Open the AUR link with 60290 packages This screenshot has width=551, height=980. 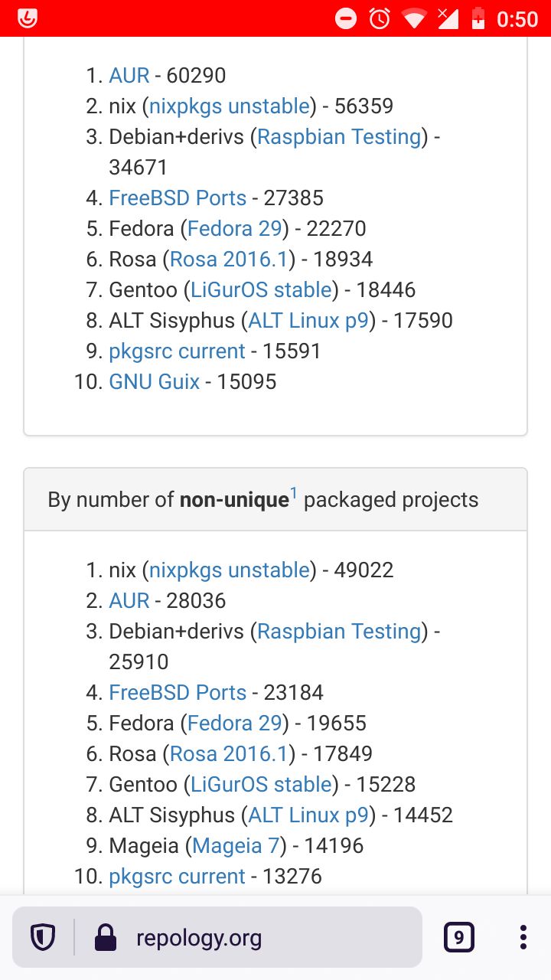129,75
